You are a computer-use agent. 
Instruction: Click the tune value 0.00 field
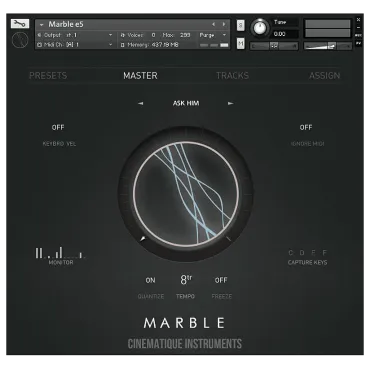click(285, 34)
